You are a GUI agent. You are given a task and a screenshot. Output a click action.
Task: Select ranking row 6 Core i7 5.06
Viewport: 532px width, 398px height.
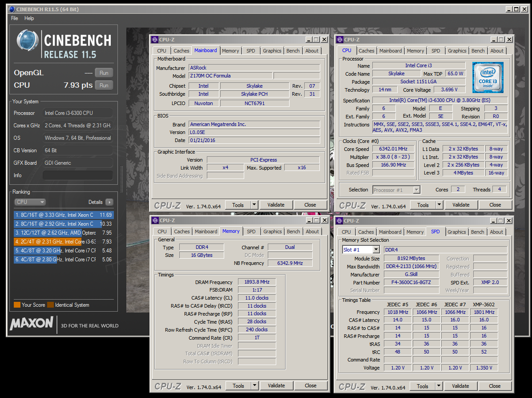[x=64, y=259]
